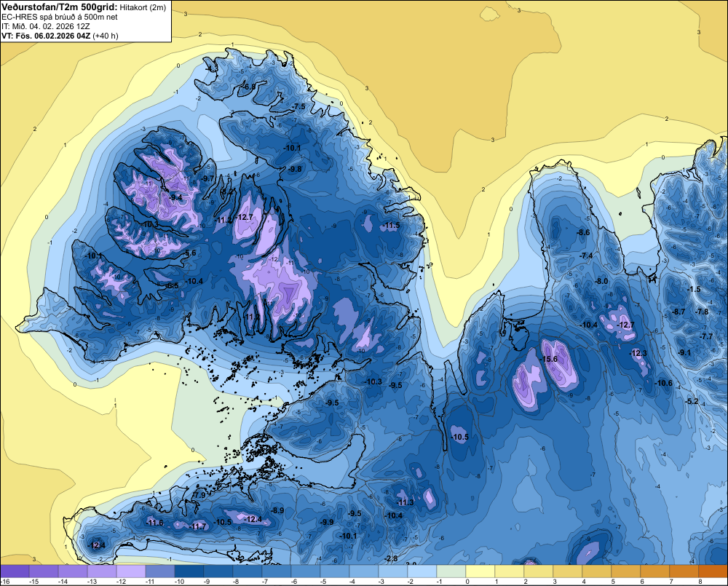Click the initial time line 'IT: Mið. 04. 02. 2026 12Z'
This screenshot has width=728, height=586.
pyautogui.click(x=45, y=26)
